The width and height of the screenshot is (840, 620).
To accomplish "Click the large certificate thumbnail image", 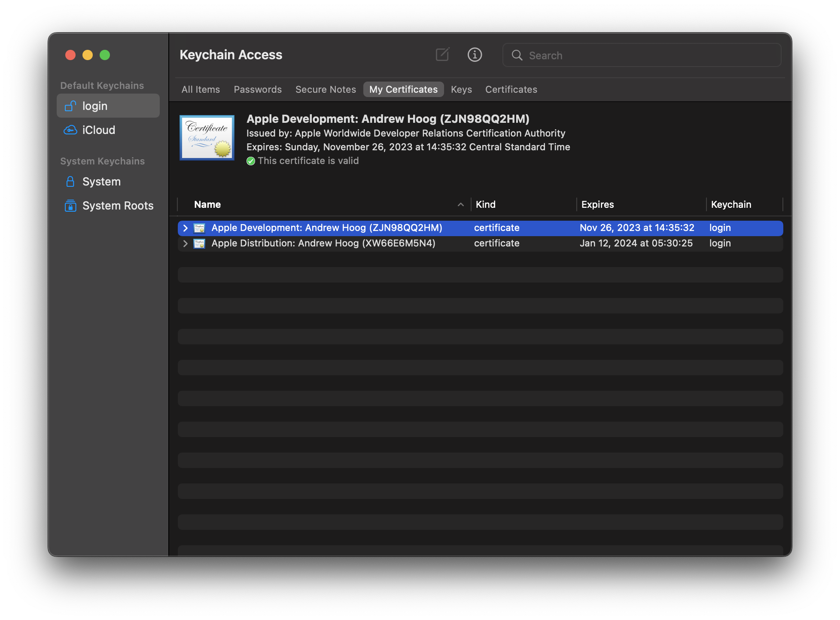I will click(x=207, y=137).
